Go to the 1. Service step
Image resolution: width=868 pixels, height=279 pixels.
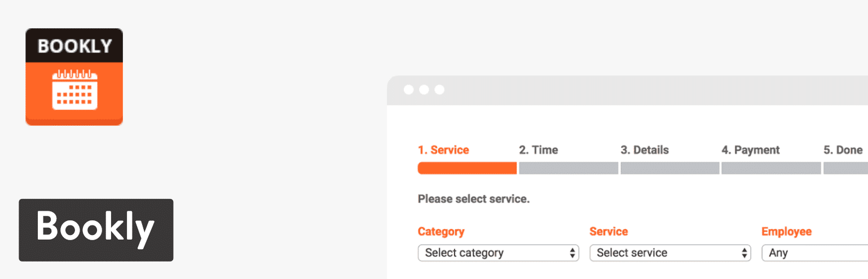443,150
